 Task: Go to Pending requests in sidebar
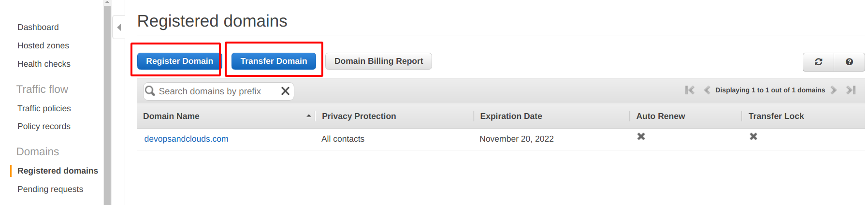[50, 189]
